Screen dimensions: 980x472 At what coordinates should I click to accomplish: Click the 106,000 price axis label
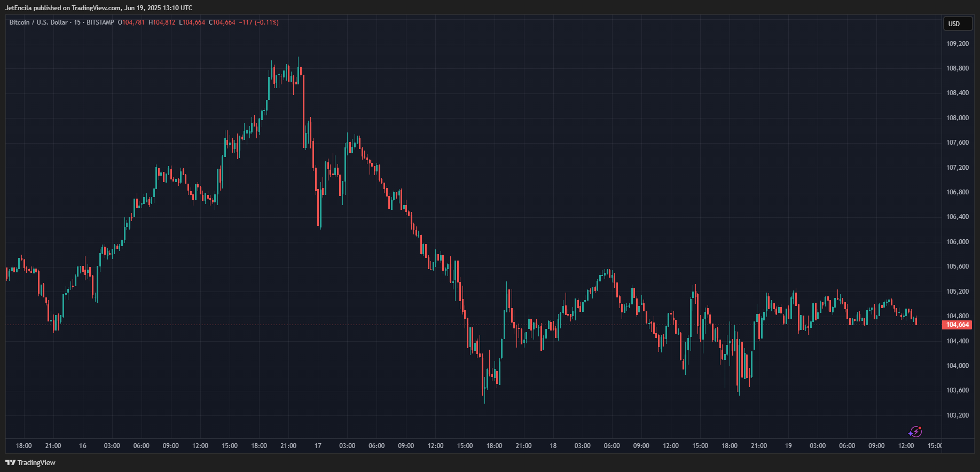point(957,242)
